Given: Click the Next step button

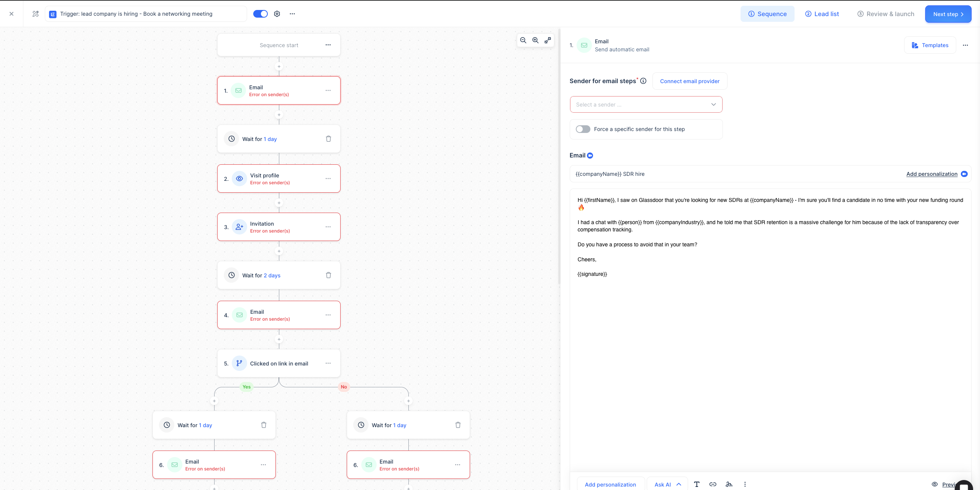Looking at the screenshot, I should click(948, 14).
